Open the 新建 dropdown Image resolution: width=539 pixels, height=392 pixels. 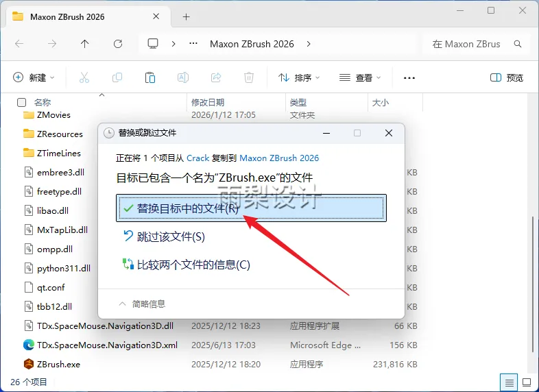34,77
